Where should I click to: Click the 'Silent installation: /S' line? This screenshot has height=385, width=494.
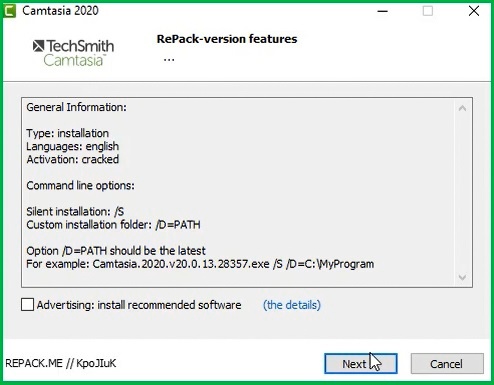click(75, 212)
